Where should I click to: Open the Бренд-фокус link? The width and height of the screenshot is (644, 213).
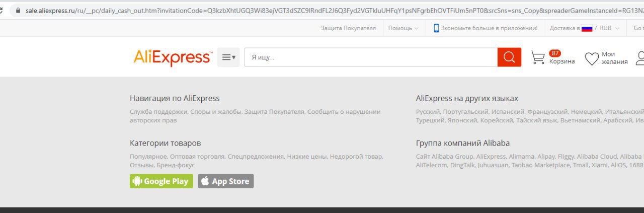(x=176, y=165)
